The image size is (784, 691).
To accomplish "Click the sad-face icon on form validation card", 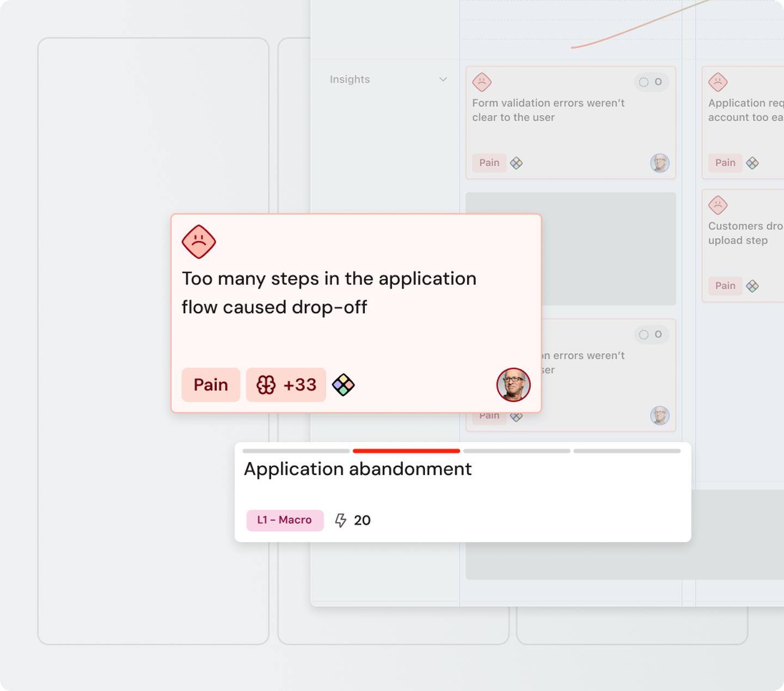I will [x=481, y=82].
